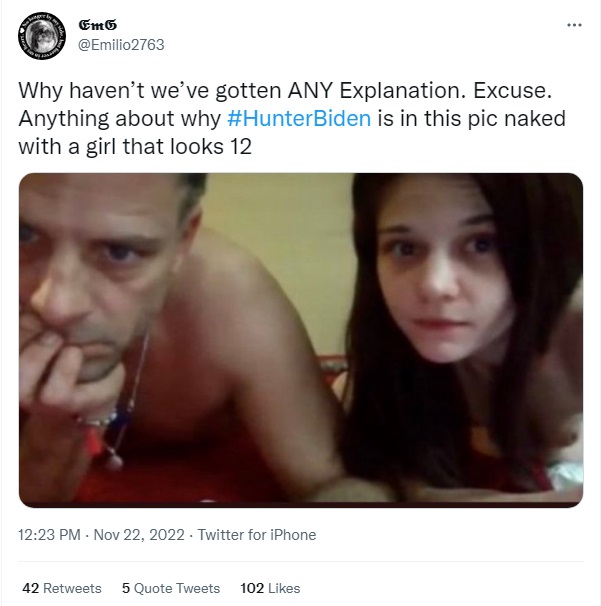The width and height of the screenshot is (601, 606).
Task: Follow the #HunterBiden hashtag link
Action: coord(299,118)
